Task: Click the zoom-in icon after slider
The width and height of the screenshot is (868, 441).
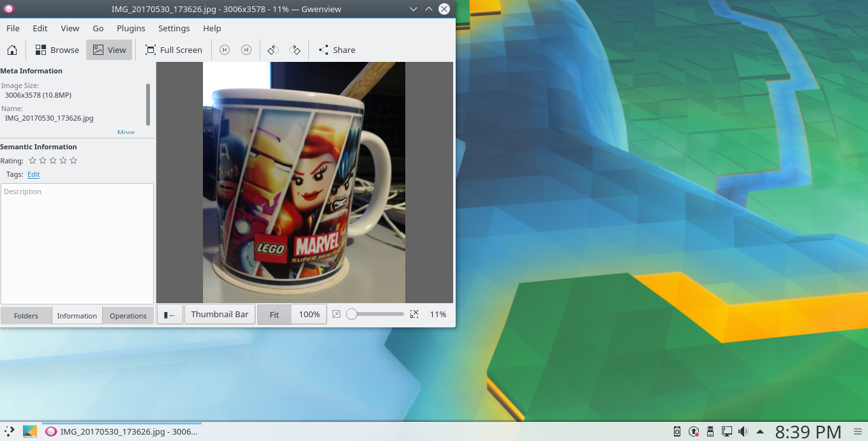Action: click(414, 314)
